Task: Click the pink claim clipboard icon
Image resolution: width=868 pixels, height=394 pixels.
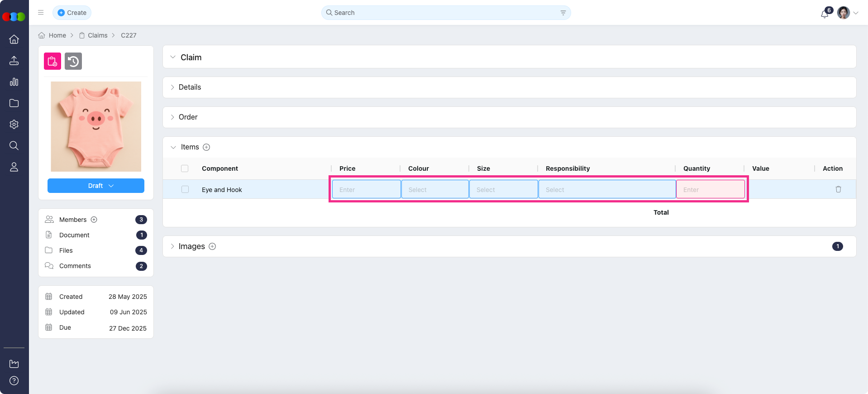Action: point(52,61)
